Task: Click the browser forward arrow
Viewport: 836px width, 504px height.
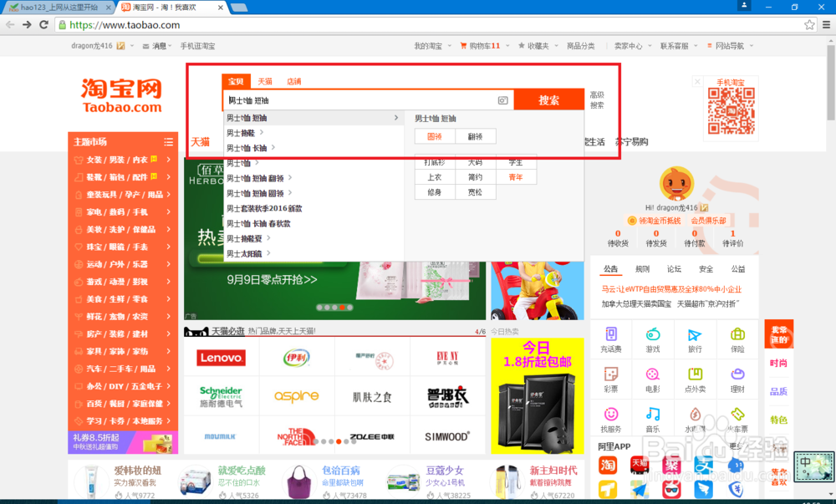Action: tap(28, 24)
